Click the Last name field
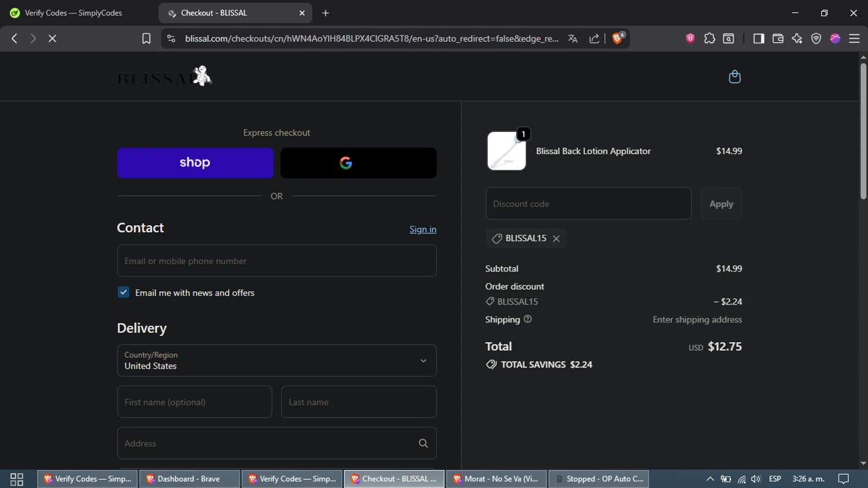Screen dimensions: 868x488 point(359,402)
